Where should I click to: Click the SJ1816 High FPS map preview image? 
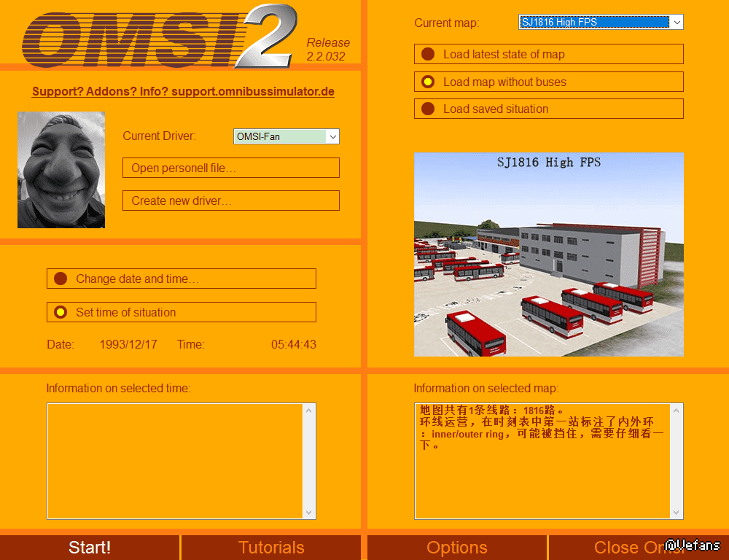(x=549, y=254)
